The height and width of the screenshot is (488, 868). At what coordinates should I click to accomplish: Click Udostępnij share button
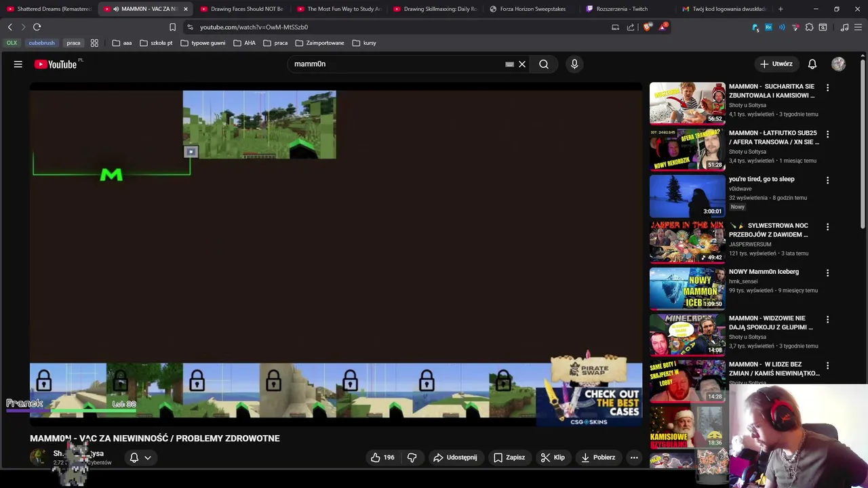[455, 457]
